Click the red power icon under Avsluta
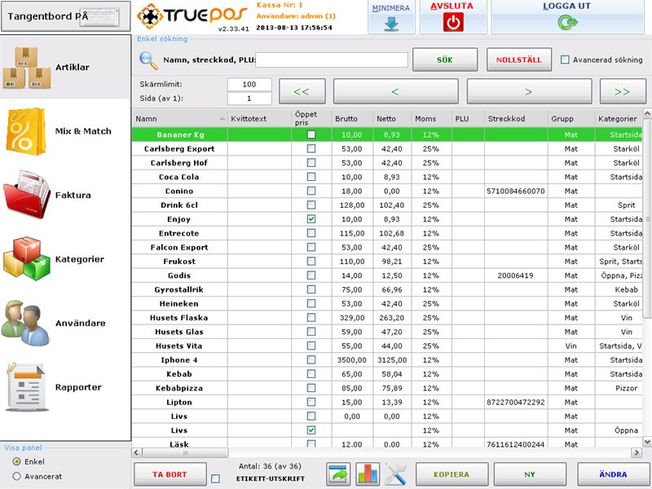 tap(453, 22)
